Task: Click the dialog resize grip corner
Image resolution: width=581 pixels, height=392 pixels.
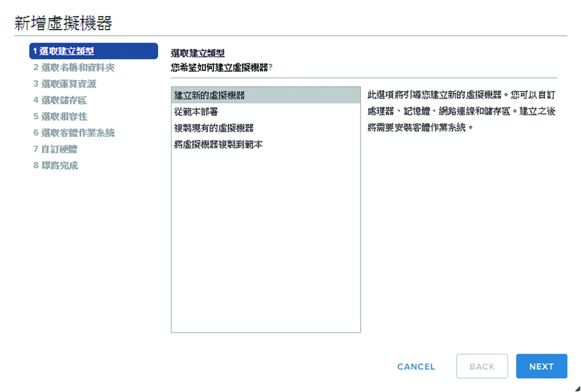Action: coord(578,389)
